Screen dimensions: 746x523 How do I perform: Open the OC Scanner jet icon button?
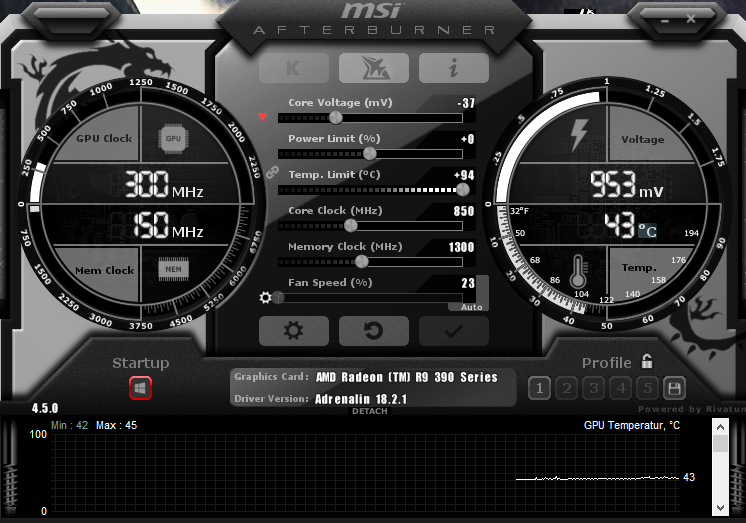[374, 68]
